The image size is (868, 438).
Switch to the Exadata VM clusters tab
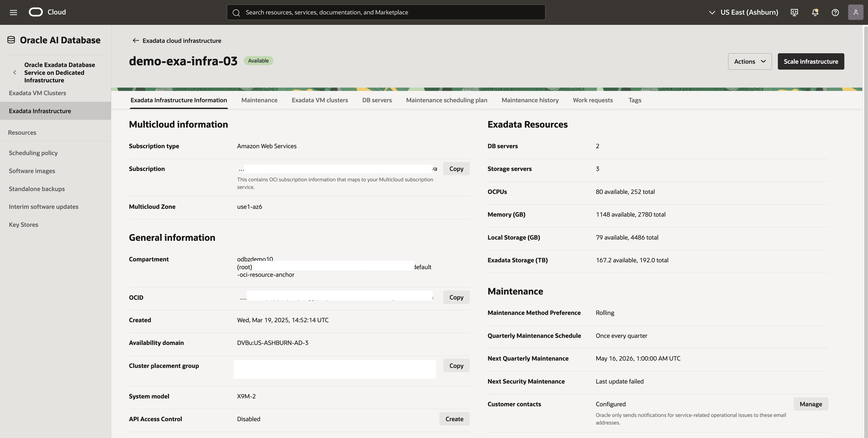[x=320, y=100]
